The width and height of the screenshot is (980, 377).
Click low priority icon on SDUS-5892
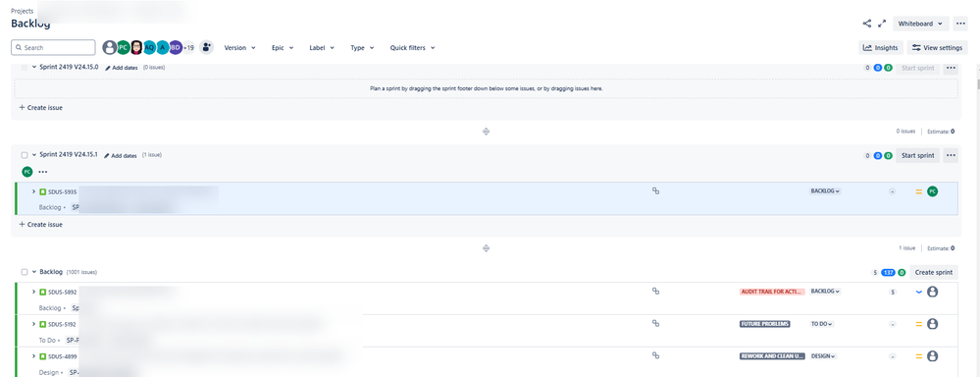[919, 292]
